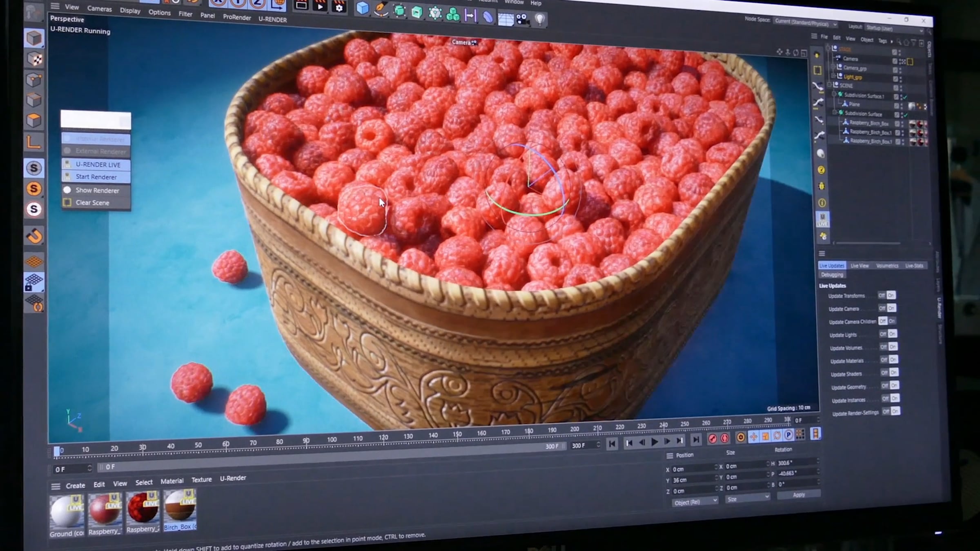The image size is (980, 551).
Task: Open Edit Render Settings clapperboard icon
Action: 339,7
